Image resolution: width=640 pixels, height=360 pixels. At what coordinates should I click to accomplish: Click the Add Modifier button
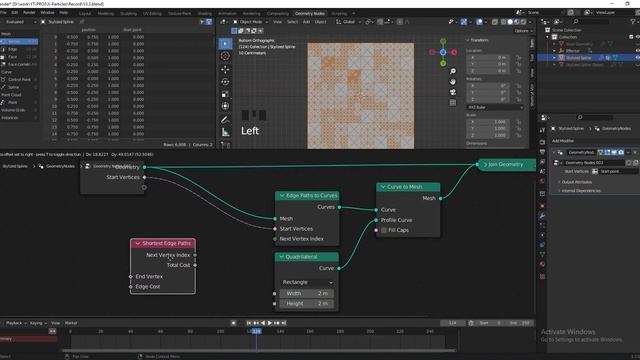click(x=563, y=141)
